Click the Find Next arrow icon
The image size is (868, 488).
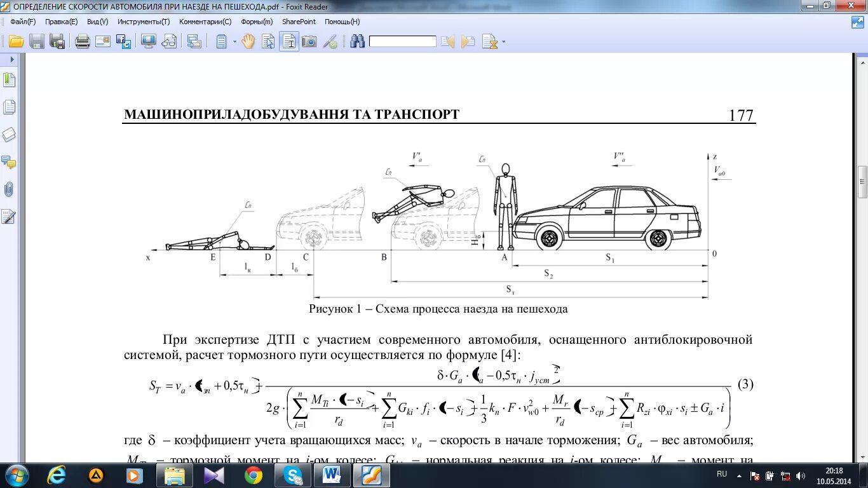coord(468,42)
